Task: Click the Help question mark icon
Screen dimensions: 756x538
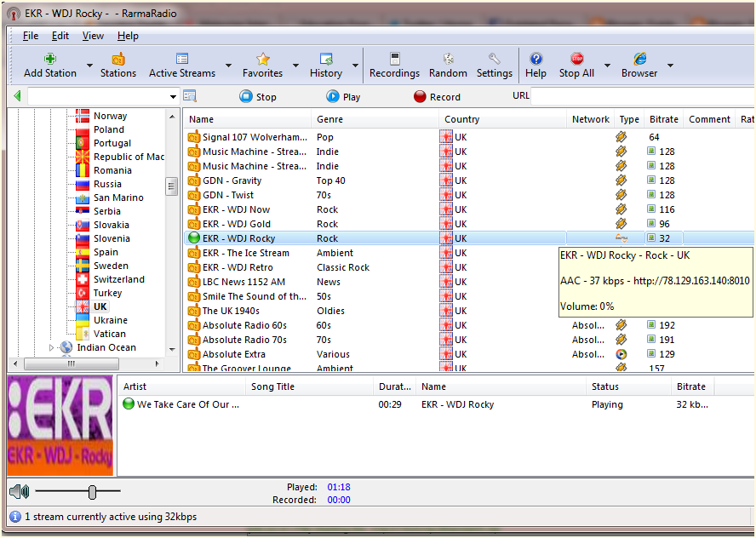Action: (x=535, y=59)
